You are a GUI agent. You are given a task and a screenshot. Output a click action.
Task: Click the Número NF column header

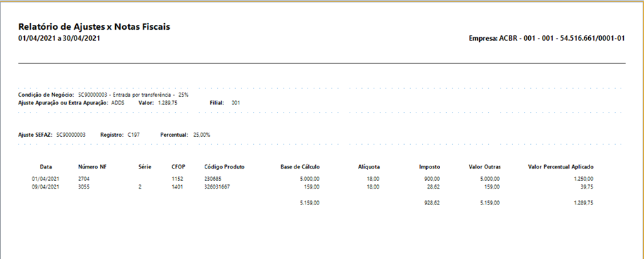coord(92,167)
